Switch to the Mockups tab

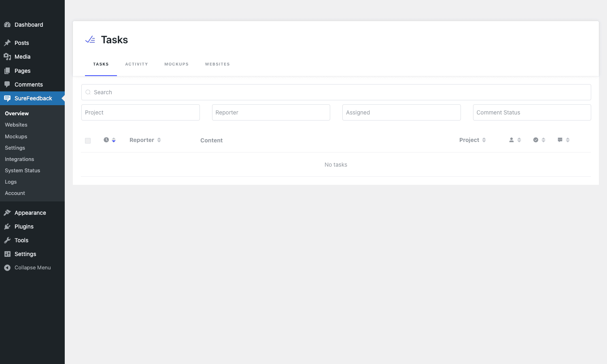tap(176, 64)
